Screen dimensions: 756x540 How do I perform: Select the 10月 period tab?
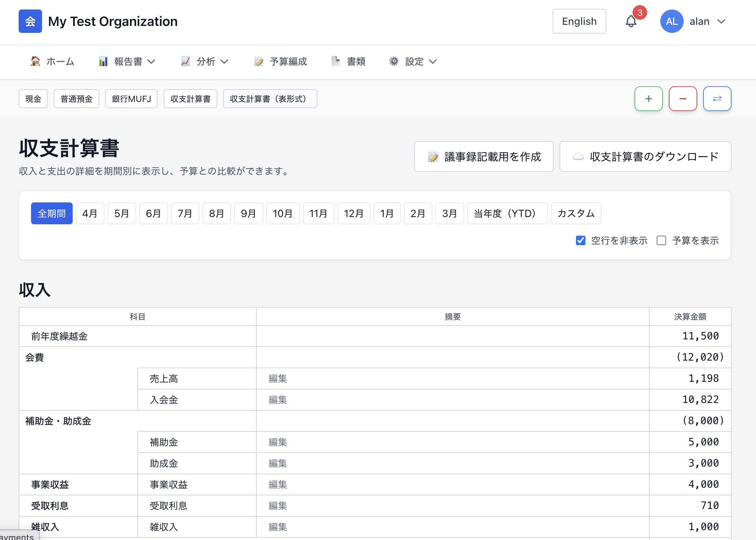[283, 213]
